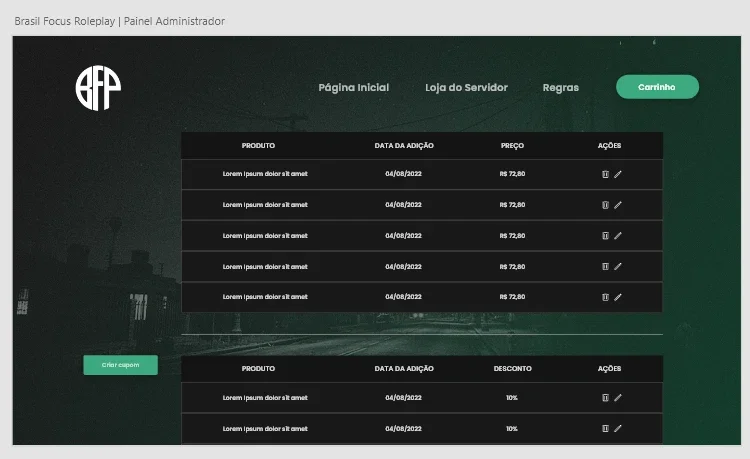The width and height of the screenshot is (750, 459).
Task: Edit the second coupon via pencil icon
Action: click(x=618, y=428)
